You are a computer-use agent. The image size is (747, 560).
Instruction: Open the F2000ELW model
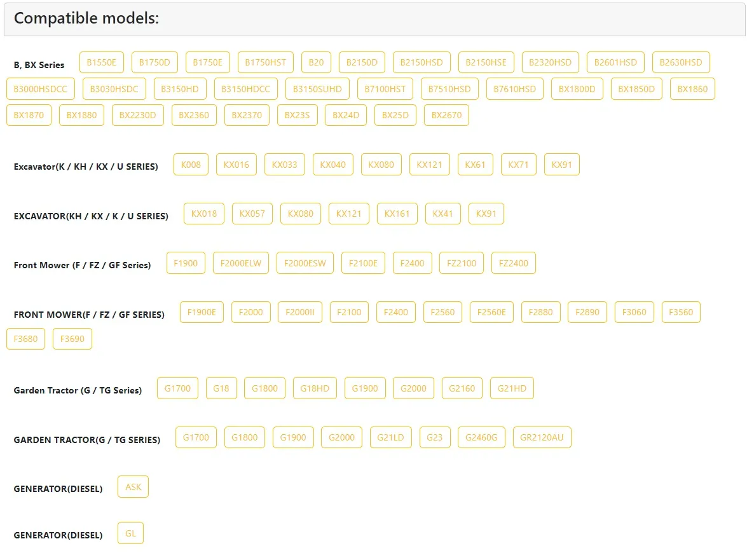[241, 263]
